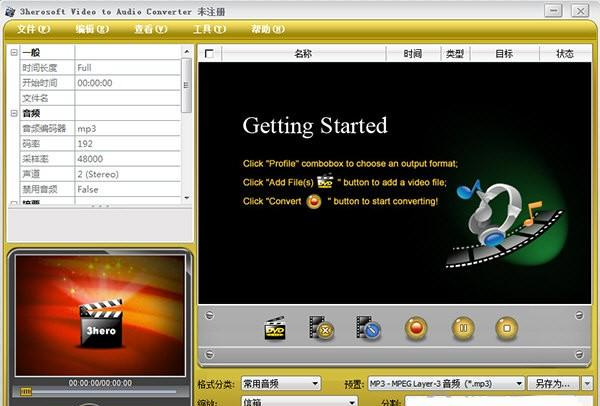Click the preview playback seek slider handle
The image size is (600, 406).
pyautogui.click(x=26, y=391)
